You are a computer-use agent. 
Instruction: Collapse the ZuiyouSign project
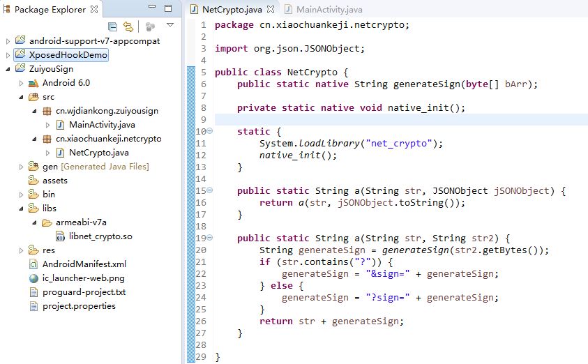pos(8,69)
